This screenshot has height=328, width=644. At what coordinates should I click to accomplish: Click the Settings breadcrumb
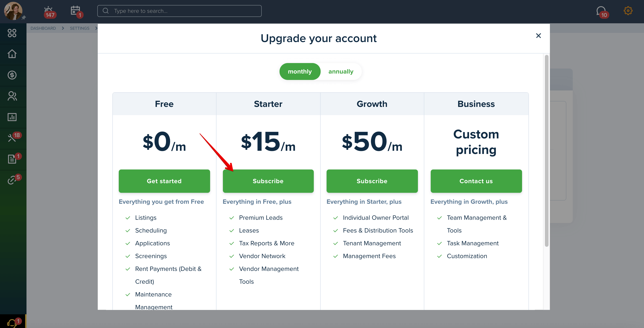[x=79, y=28]
